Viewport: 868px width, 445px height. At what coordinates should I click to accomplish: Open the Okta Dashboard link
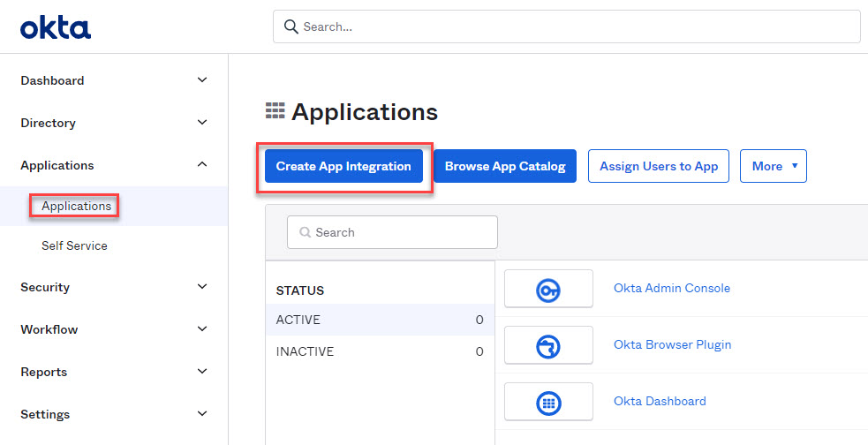(x=660, y=401)
